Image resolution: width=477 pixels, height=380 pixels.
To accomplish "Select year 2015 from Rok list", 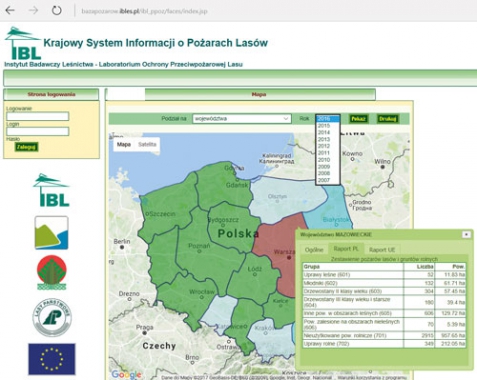I will [324, 126].
